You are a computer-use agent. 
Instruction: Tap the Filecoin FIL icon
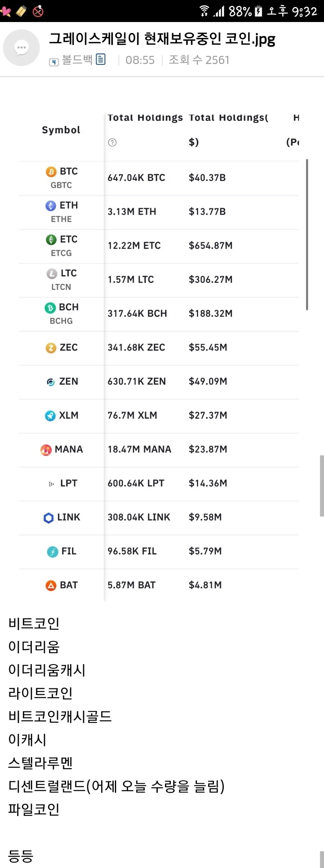tap(53, 552)
